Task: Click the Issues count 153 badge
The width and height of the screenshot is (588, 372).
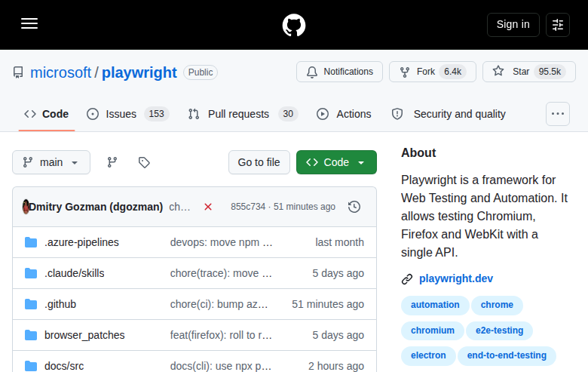Action: tap(156, 114)
